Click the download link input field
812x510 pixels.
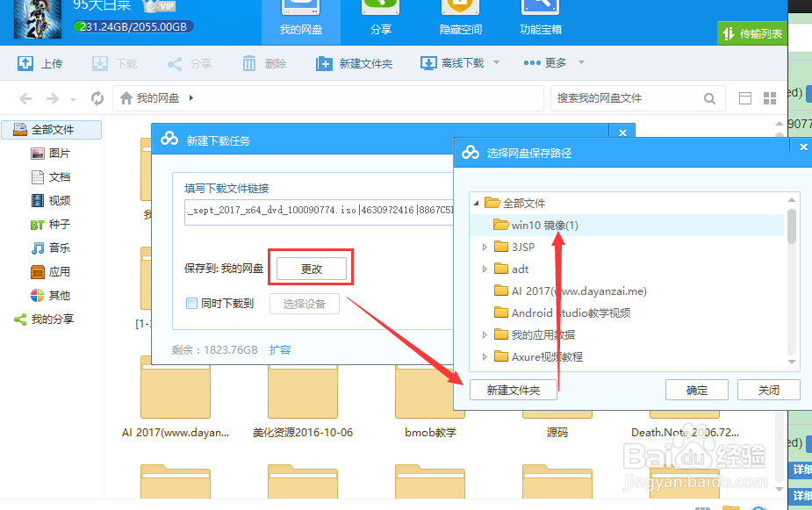coord(319,212)
